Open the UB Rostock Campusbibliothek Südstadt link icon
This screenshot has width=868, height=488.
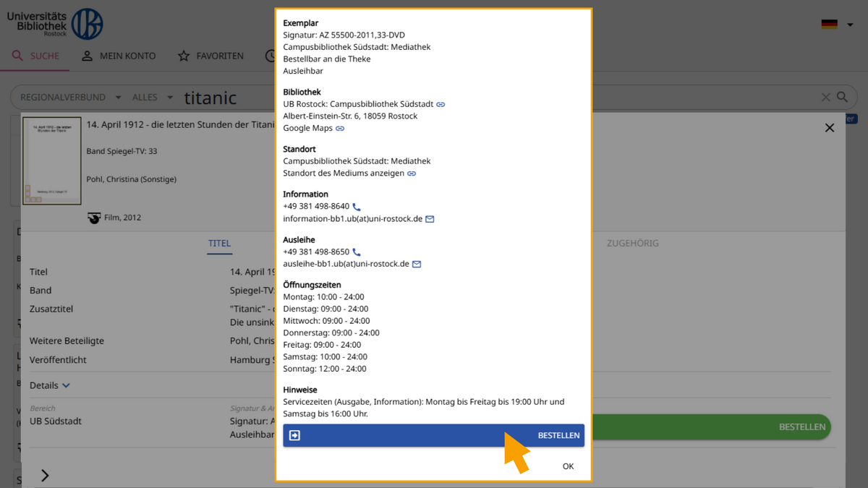coord(441,104)
